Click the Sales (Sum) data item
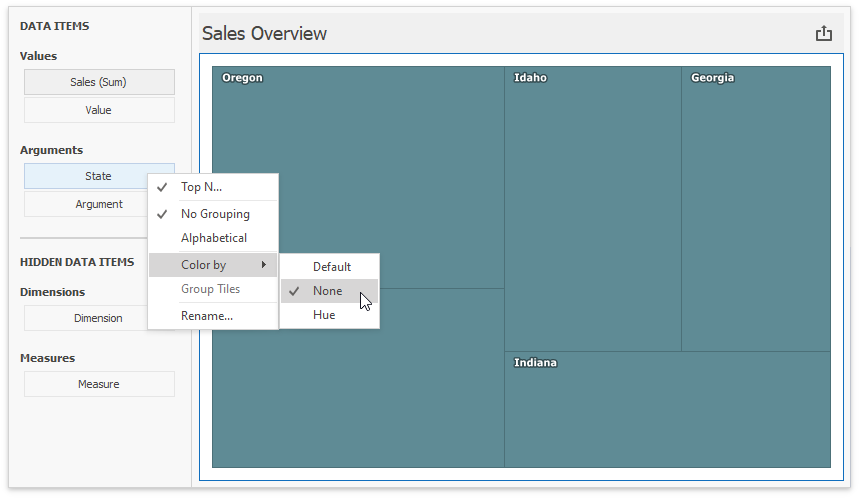 click(99, 82)
